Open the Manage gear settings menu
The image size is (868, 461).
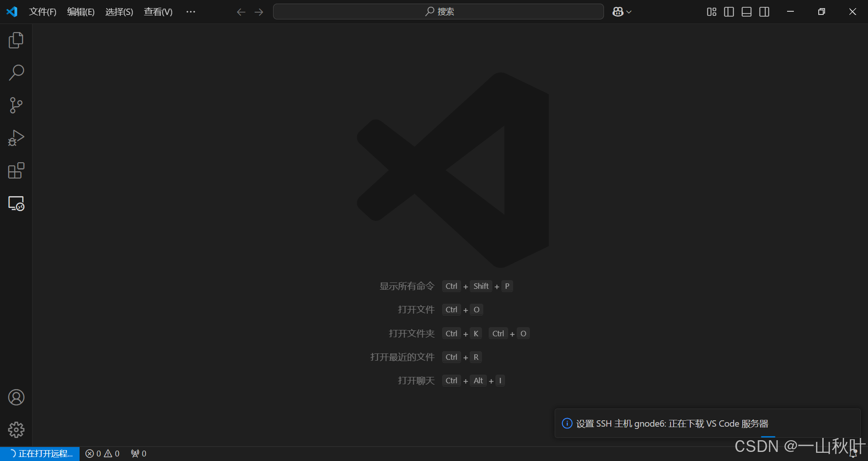[x=16, y=430]
